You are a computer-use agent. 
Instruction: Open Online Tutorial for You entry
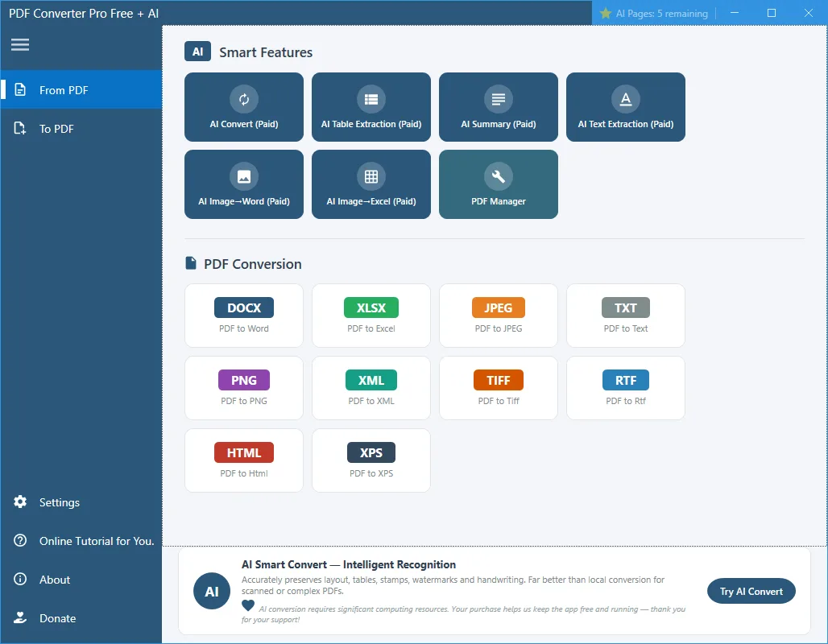97,541
